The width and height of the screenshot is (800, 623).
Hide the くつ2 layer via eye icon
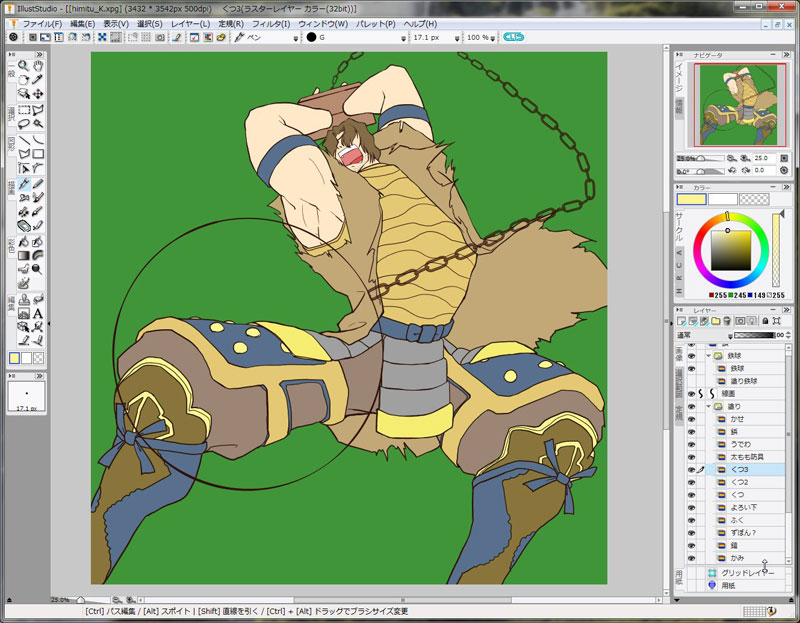(x=691, y=482)
